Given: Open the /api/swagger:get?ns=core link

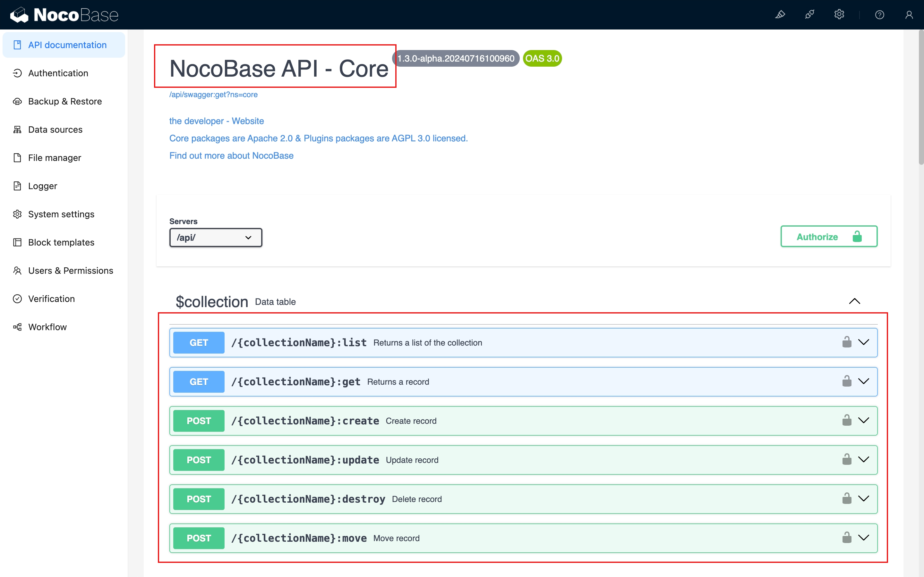Looking at the screenshot, I should click(213, 94).
